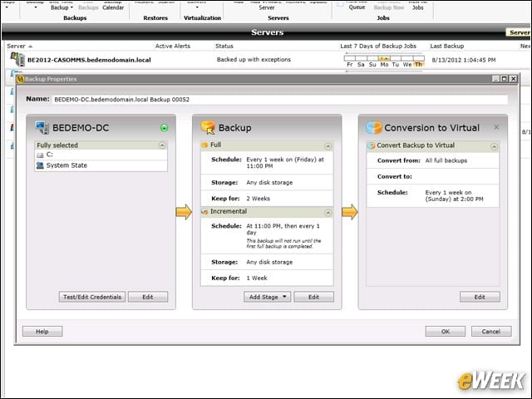Click the Status column header
This screenshot has width=532, height=399.
[x=224, y=47]
